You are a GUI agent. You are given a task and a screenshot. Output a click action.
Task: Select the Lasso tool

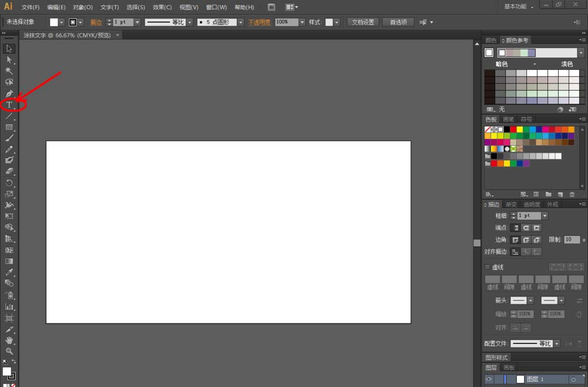coord(9,82)
